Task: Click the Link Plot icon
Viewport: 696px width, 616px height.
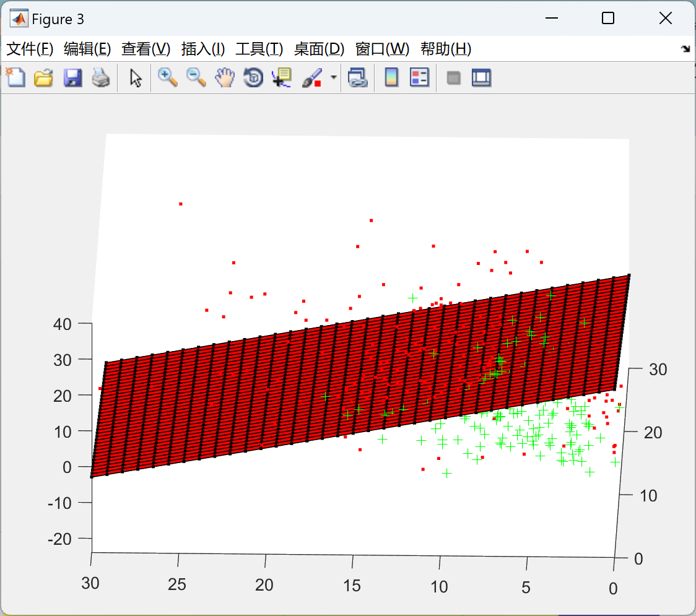Action: [358, 77]
